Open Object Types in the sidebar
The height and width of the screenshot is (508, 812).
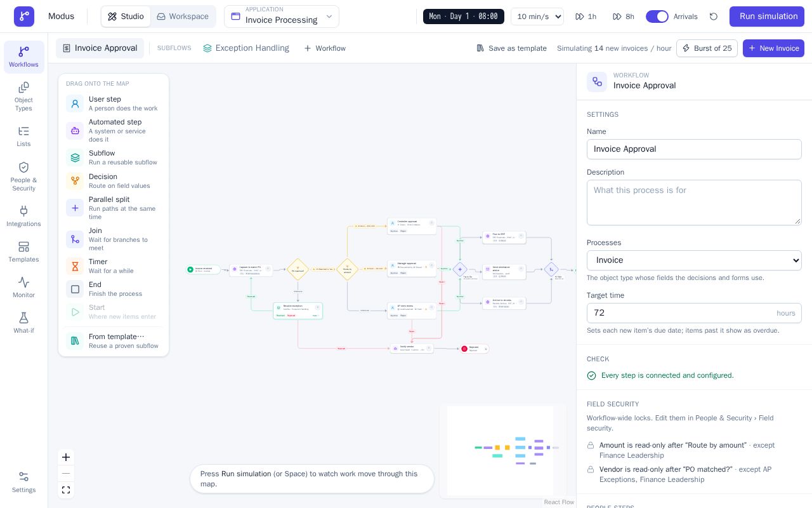pos(24,96)
